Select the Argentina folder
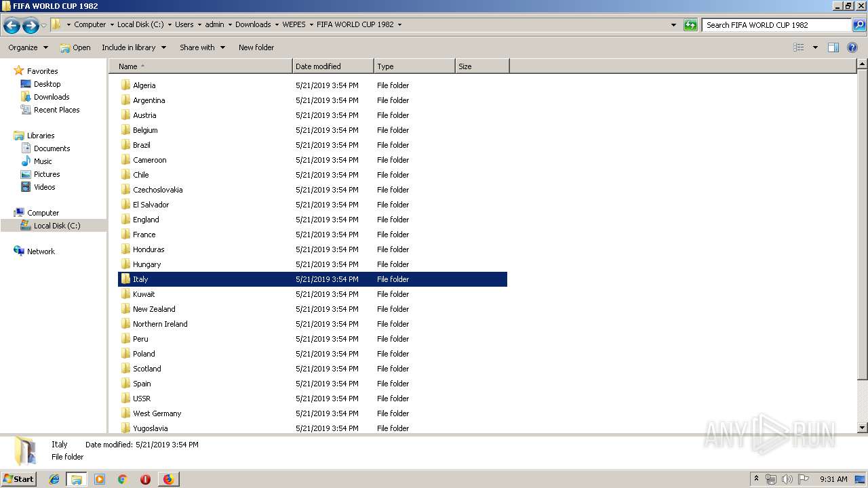868x488 pixels. point(313,100)
